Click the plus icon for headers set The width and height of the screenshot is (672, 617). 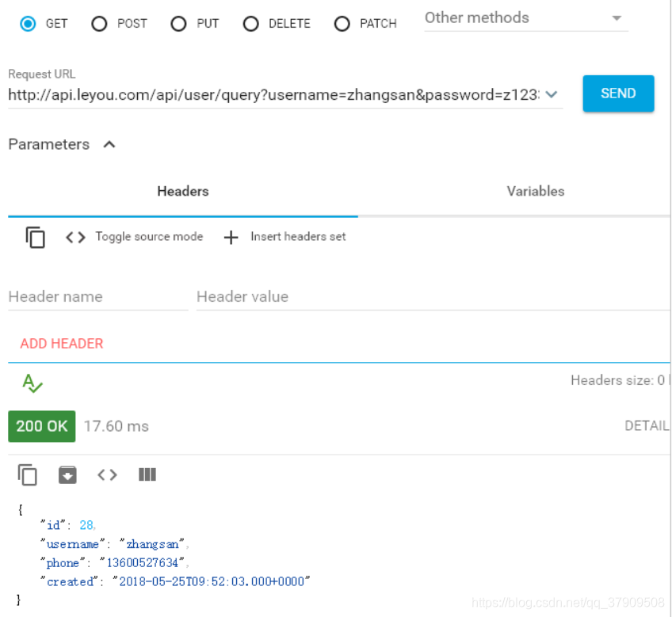click(x=231, y=237)
